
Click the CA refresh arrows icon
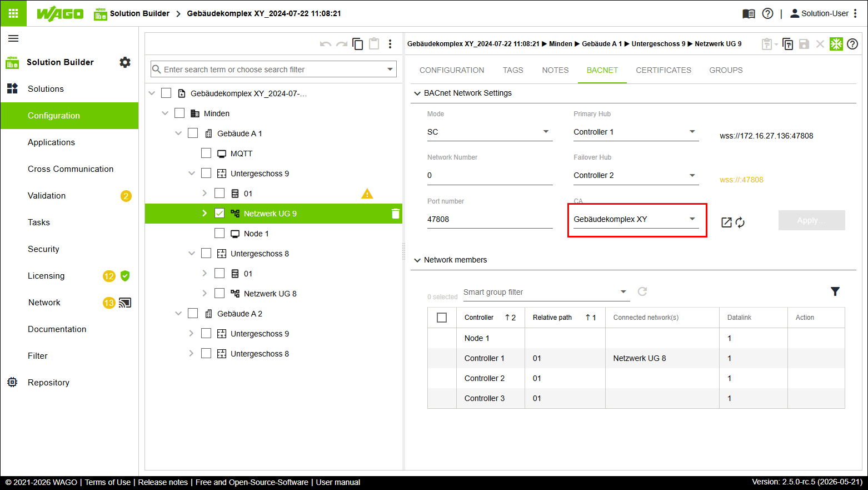(740, 222)
